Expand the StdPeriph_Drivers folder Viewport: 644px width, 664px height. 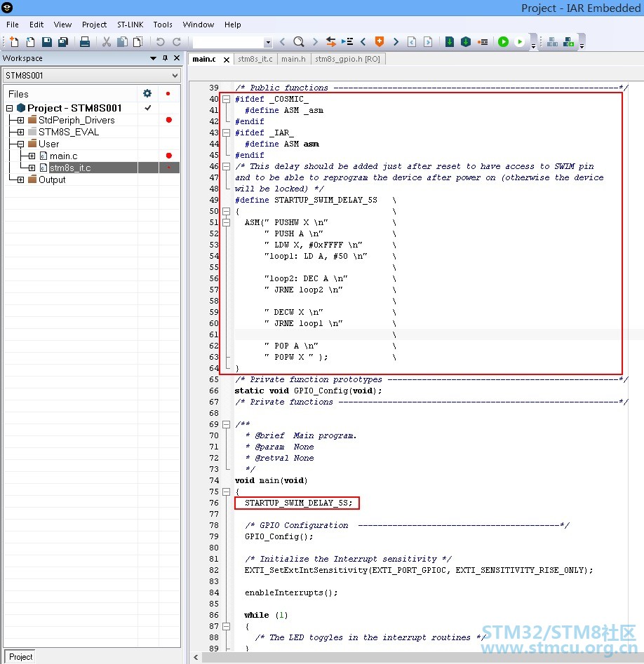point(20,121)
